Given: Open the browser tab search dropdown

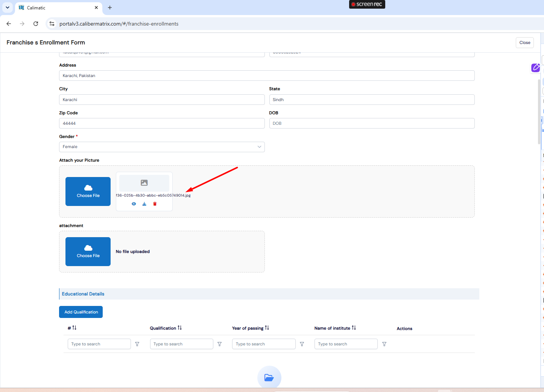Looking at the screenshot, I should point(8,8).
